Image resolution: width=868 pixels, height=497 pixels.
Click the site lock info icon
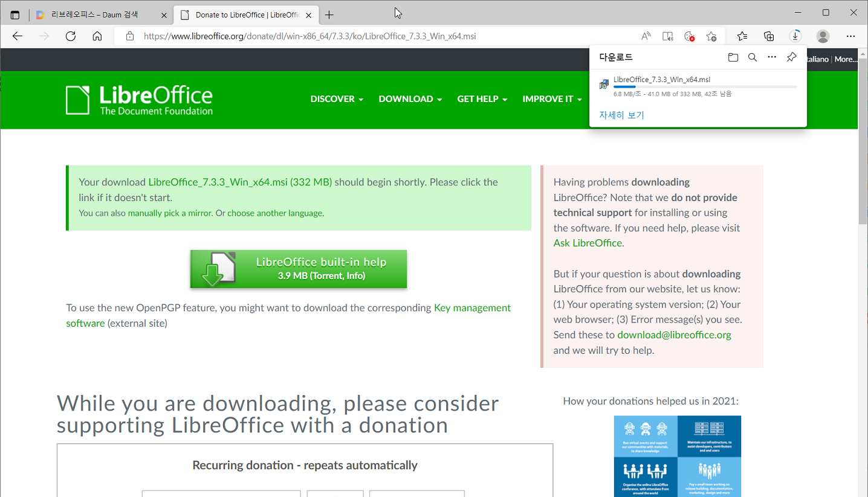[129, 36]
